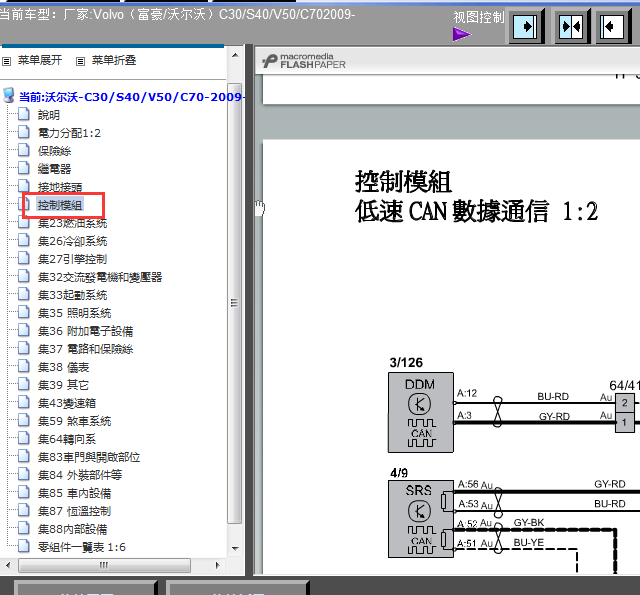The height and width of the screenshot is (595, 640).
Task: Select the 繼電器 tree item
Action: pyautogui.click(x=54, y=169)
